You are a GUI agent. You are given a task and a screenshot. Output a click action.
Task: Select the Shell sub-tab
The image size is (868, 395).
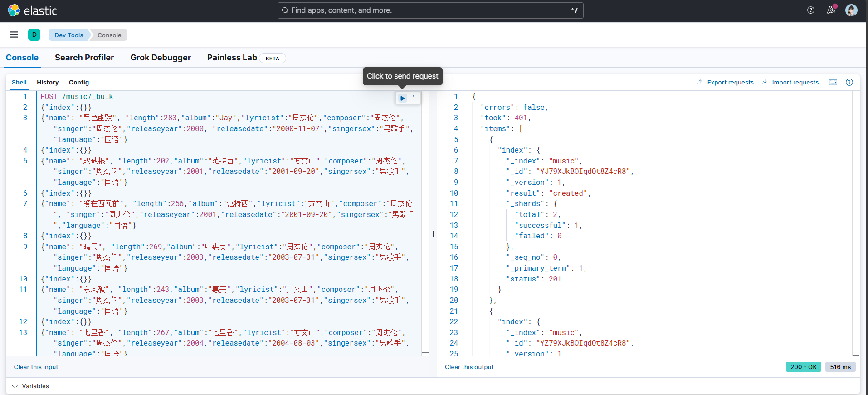click(x=19, y=82)
